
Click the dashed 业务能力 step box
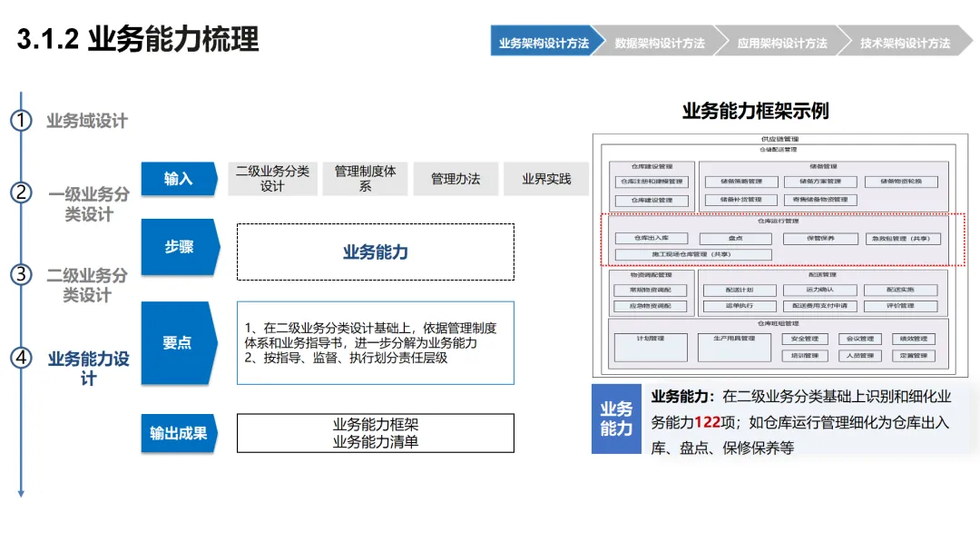(x=376, y=251)
